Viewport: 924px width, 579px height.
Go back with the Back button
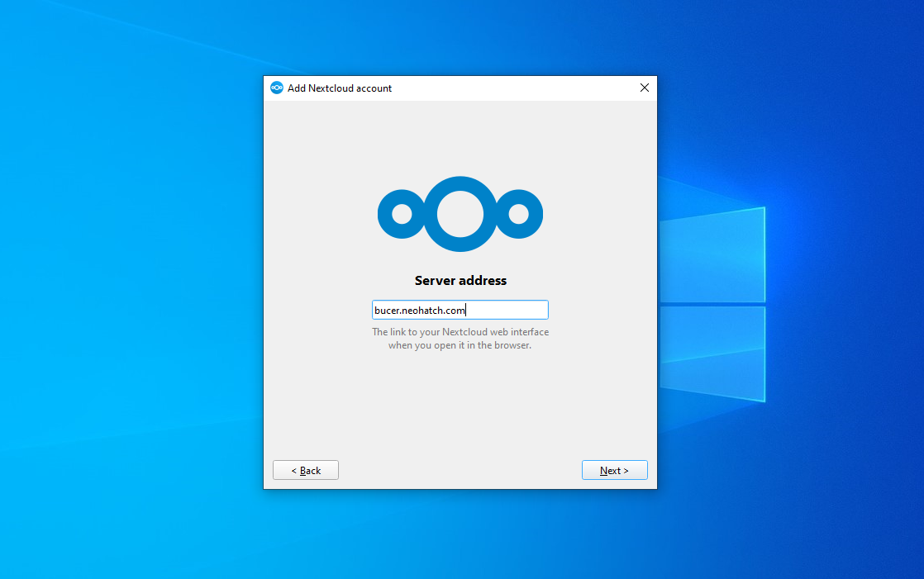pos(305,470)
